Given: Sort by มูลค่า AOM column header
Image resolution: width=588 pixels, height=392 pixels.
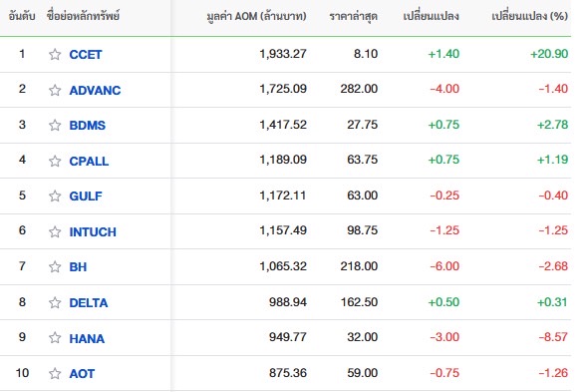Looking at the screenshot, I should click(x=256, y=16).
